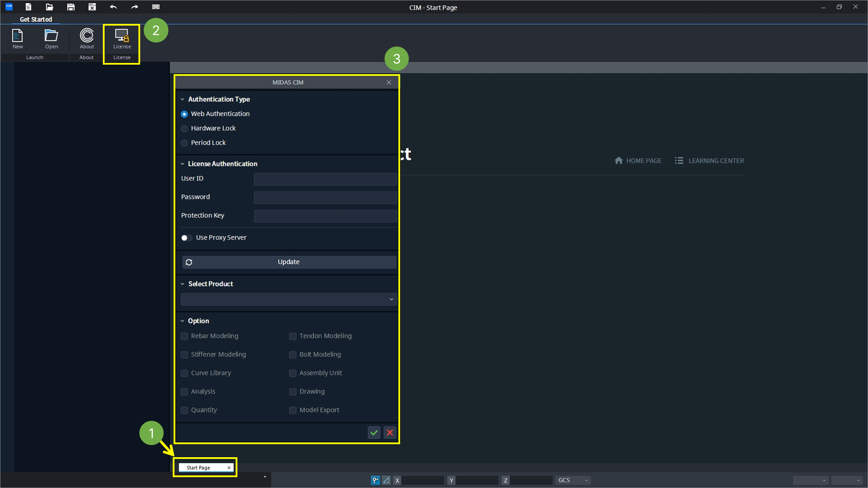Screen dimensions: 868x488
Task: Click the Undo arrow in quick toolbar
Action: (x=113, y=7)
